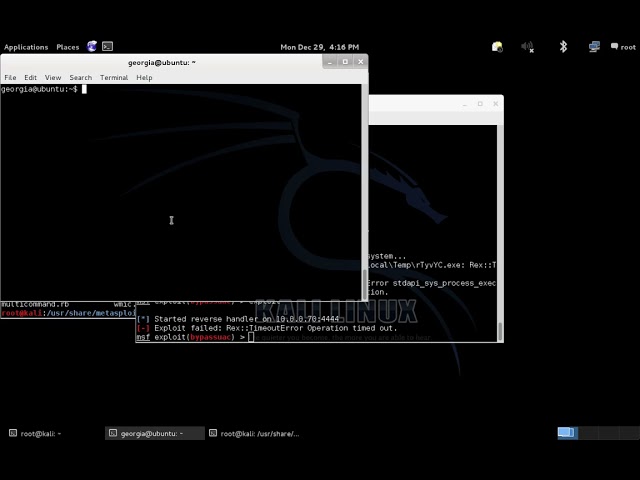Close the background terminal window
This screenshot has height=480, width=640.
coord(496,104)
